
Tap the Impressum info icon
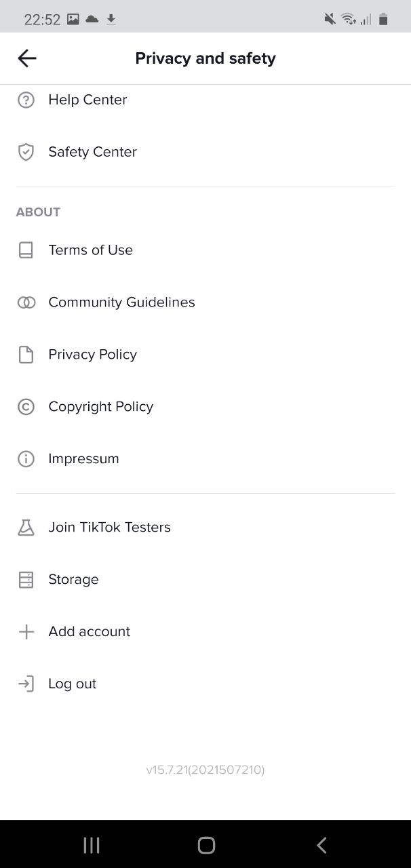click(26, 459)
